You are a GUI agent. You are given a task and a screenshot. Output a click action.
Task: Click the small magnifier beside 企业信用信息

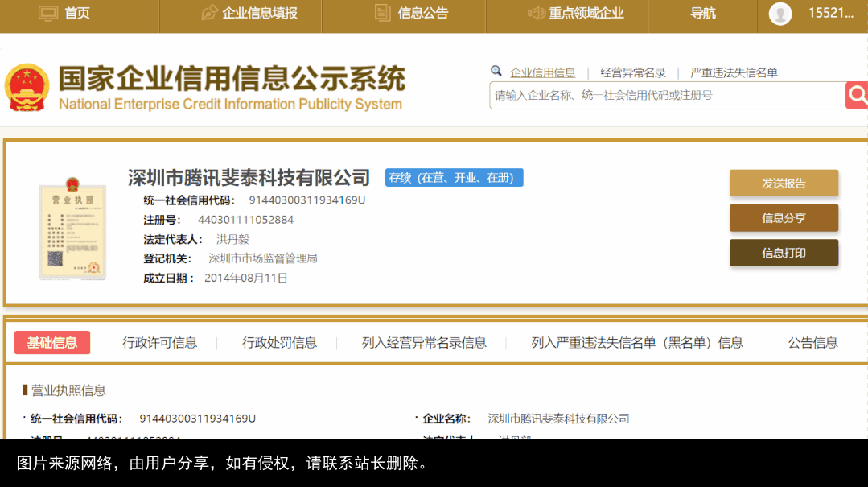[x=496, y=71]
